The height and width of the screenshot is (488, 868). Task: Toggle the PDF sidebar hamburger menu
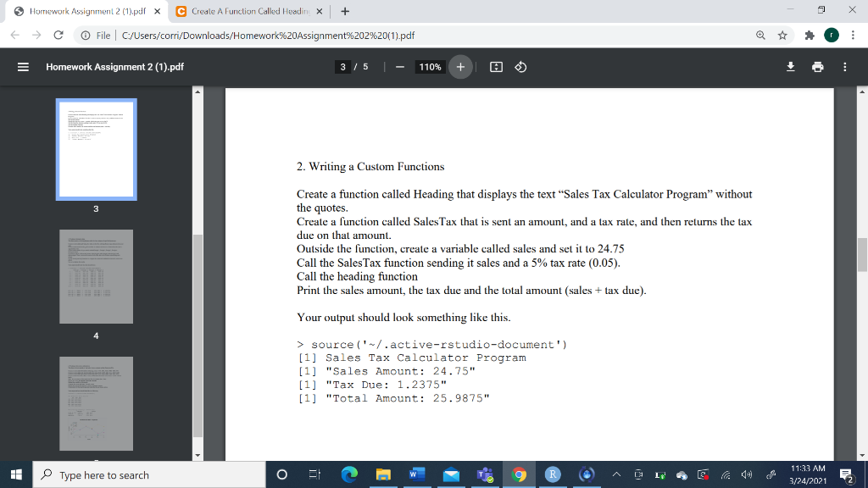tap(23, 67)
